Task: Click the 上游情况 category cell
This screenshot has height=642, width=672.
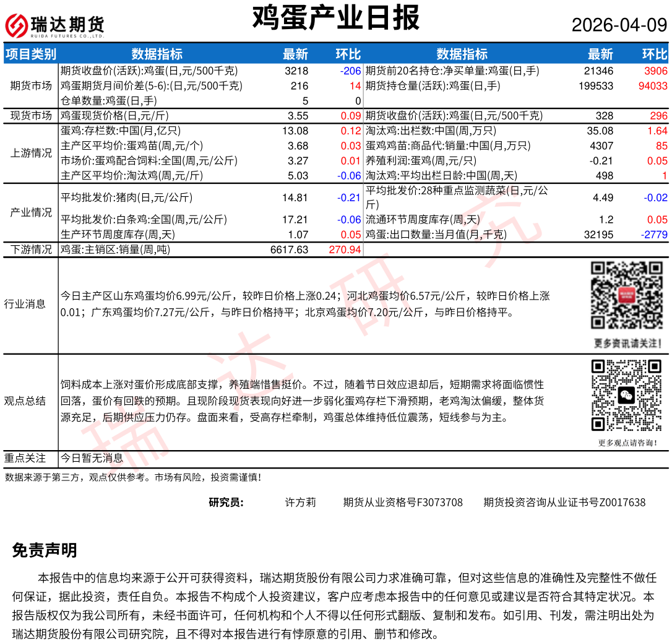Action: (x=31, y=153)
